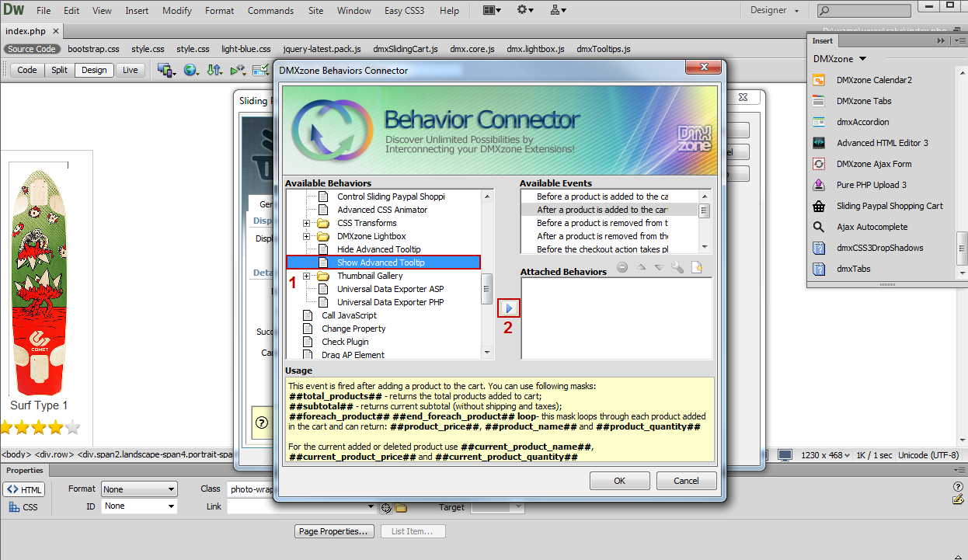Open the bootstrap.css related file
The height and width of the screenshot is (560, 968).
tap(93, 49)
